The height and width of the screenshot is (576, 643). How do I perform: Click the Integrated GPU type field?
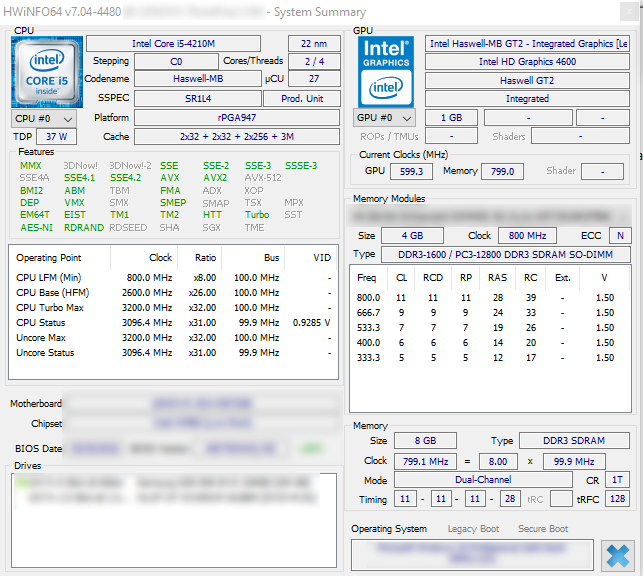[527, 98]
